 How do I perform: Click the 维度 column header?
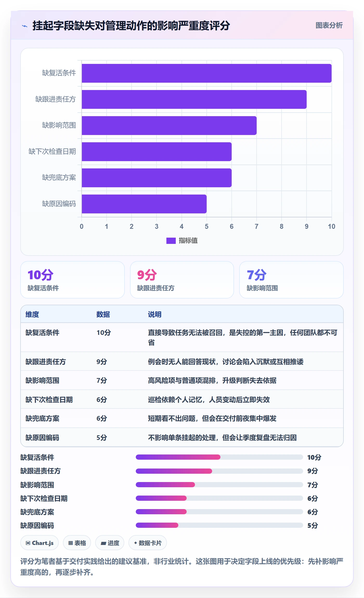pyautogui.click(x=32, y=314)
